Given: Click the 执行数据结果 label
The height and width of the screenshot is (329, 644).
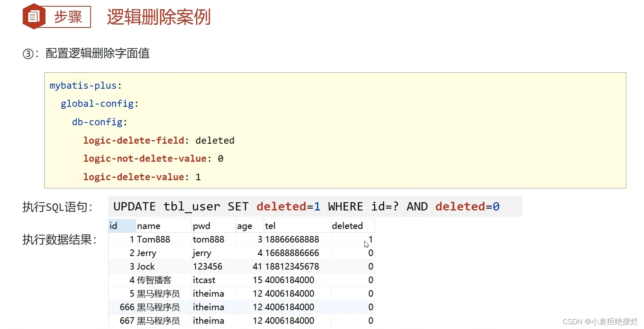Looking at the screenshot, I should (x=60, y=239).
